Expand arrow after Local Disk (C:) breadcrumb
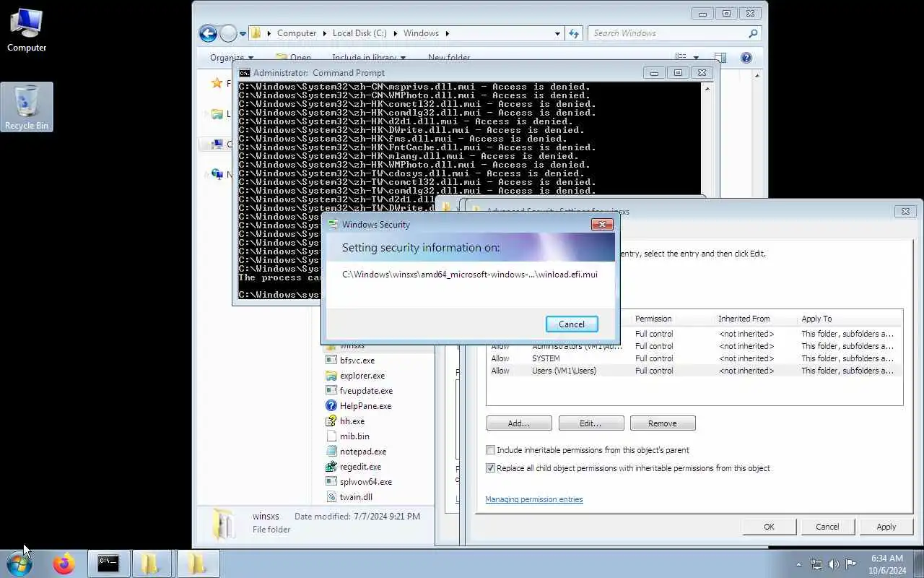 click(395, 33)
